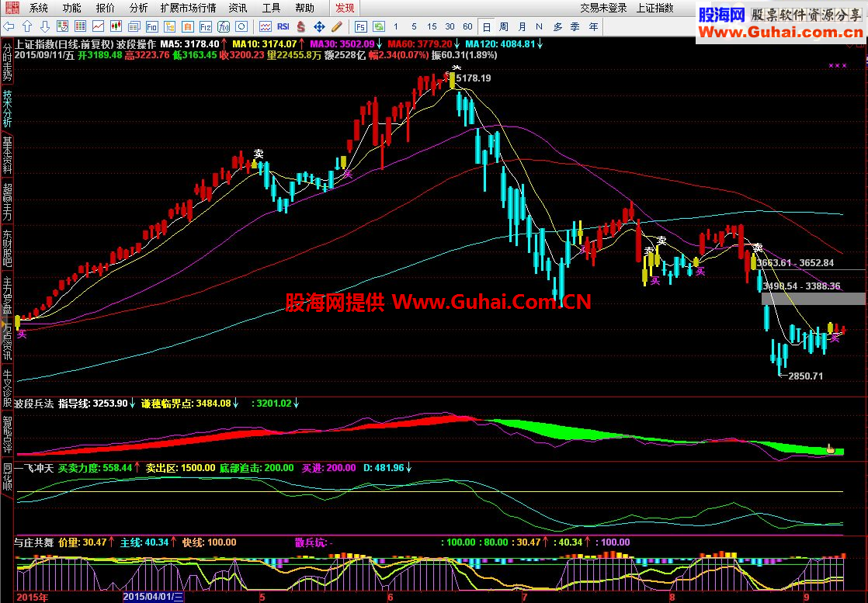Open the 智能点评 side tab
The height and width of the screenshot is (603, 868).
pyautogui.click(x=7, y=435)
